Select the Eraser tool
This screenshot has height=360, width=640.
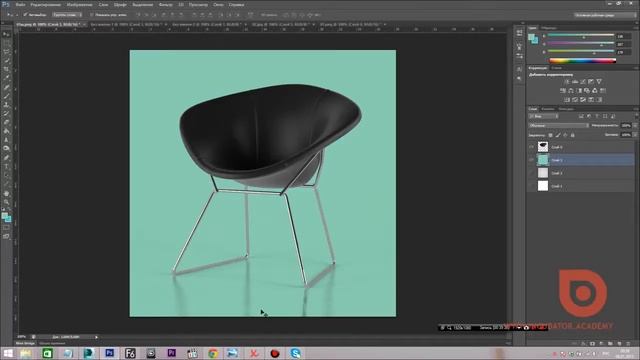(7, 122)
